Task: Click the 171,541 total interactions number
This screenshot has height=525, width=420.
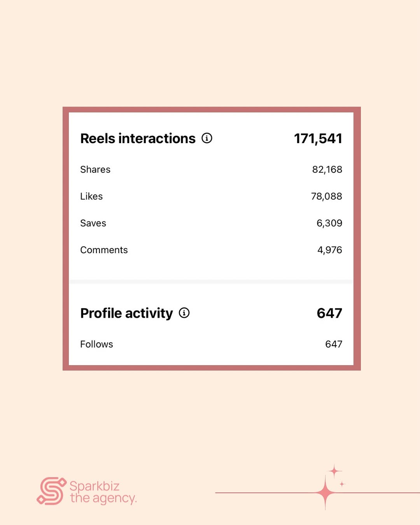Action: click(x=318, y=138)
